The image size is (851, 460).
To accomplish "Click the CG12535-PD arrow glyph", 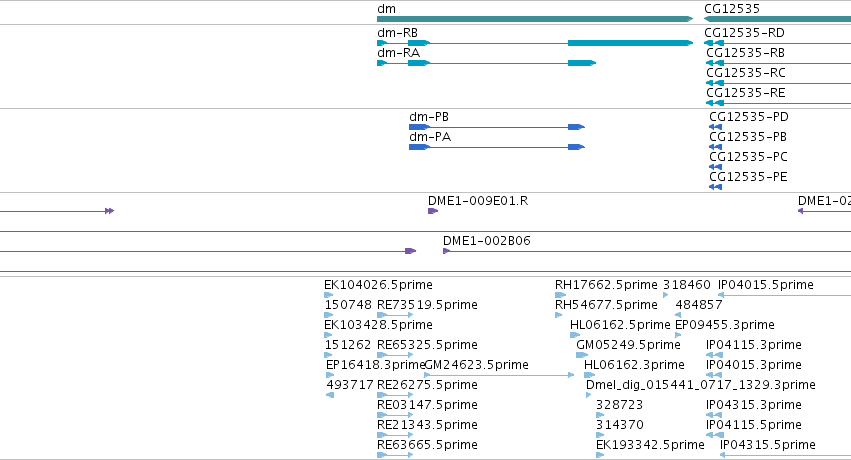I will 715,127.
